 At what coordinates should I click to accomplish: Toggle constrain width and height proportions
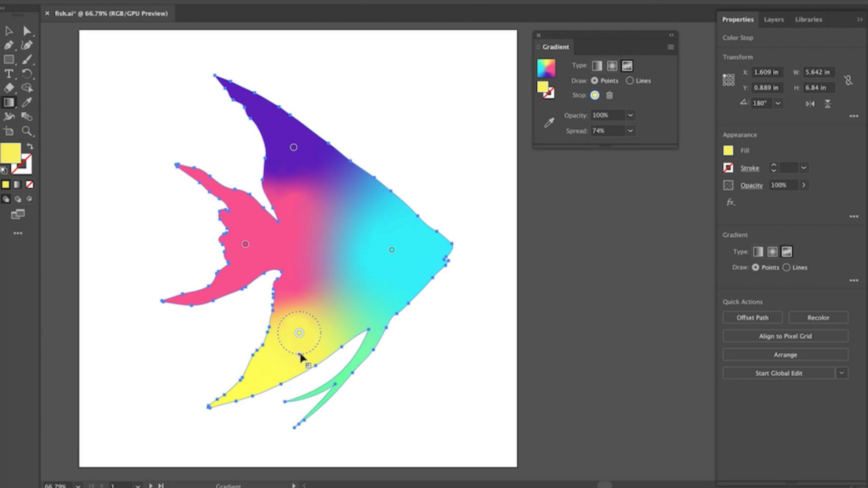tap(848, 80)
